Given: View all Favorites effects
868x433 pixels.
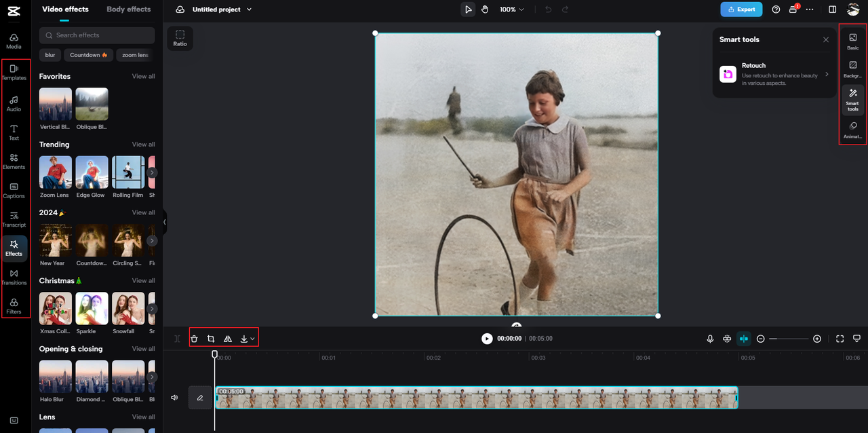Looking at the screenshot, I should tap(143, 77).
